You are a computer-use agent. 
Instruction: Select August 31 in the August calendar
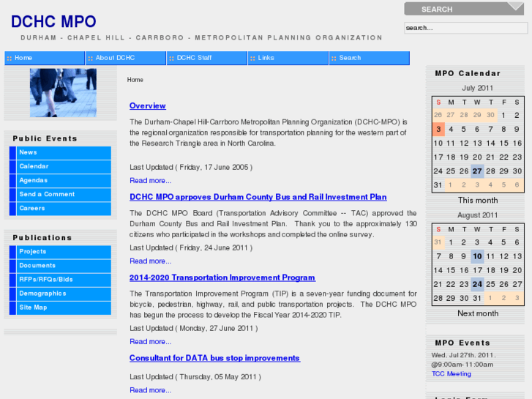click(x=477, y=298)
